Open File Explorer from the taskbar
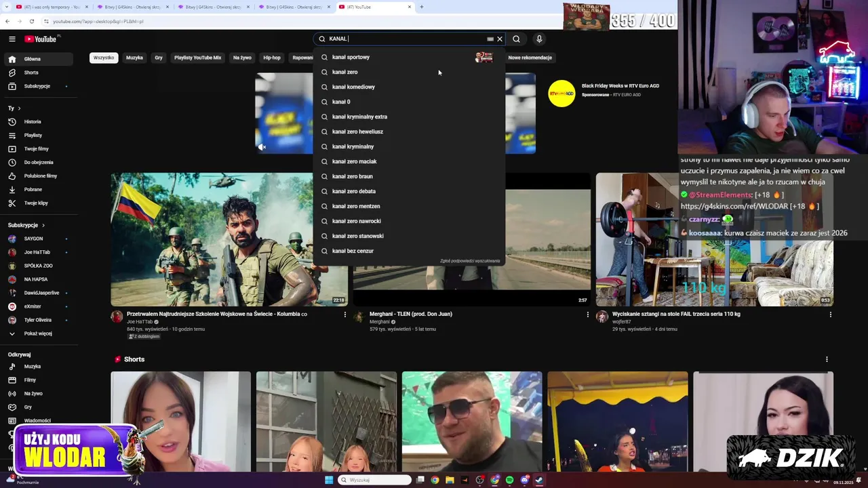The width and height of the screenshot is (868, 488). pos(450,480)
